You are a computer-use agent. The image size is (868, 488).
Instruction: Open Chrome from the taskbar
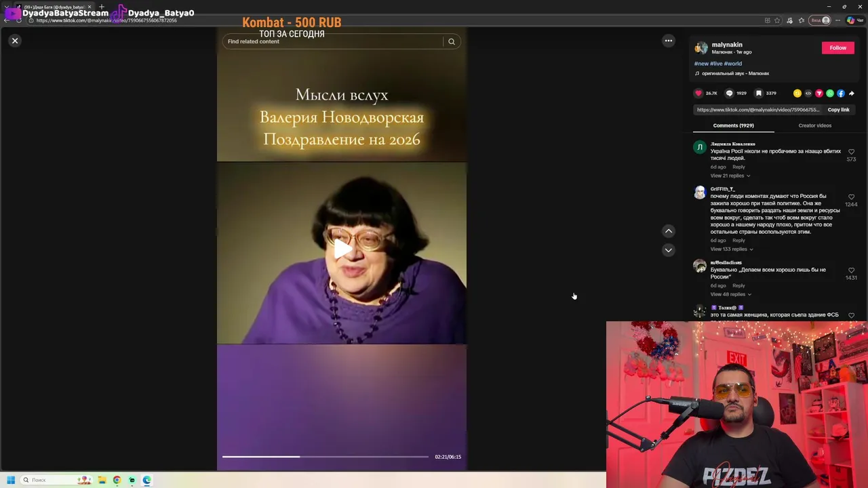117,480
